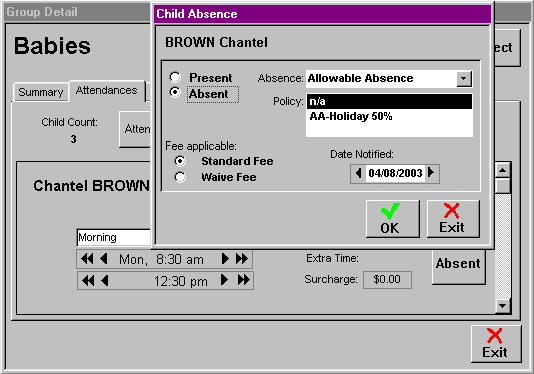534x374 pixels.
Task: Click the Mon, 8:30 am time display
Action: (x=161, y=260)
